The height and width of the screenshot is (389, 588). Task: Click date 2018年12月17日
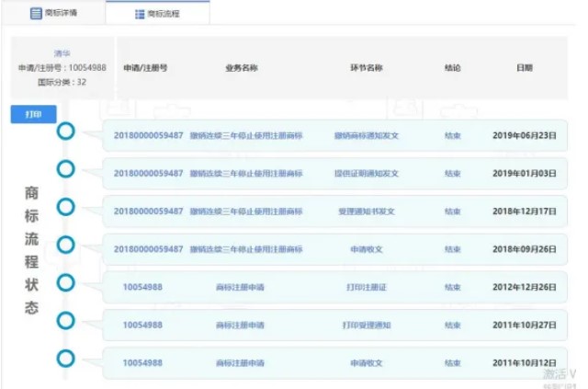coord(525,212)
